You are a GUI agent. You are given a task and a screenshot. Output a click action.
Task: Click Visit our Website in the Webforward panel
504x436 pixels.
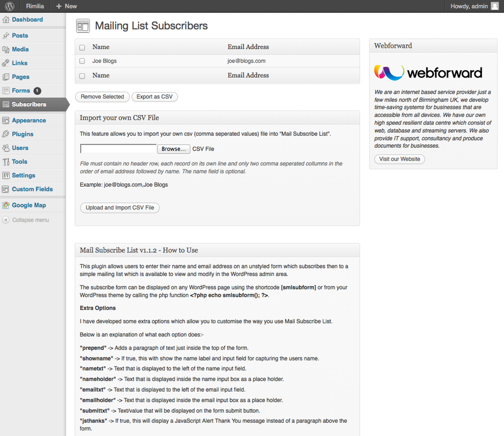pyautogui.click(x=400, y=159)
